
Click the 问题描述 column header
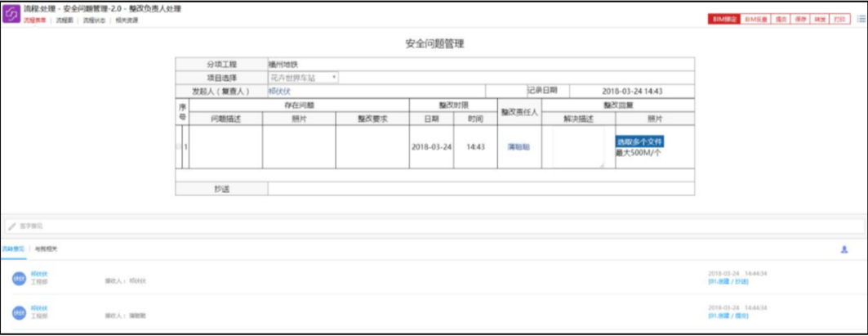coord(226,119)
